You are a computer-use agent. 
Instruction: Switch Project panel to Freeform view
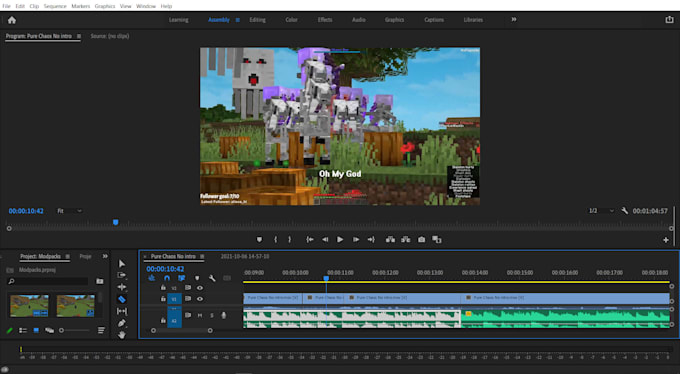[49, 331]
